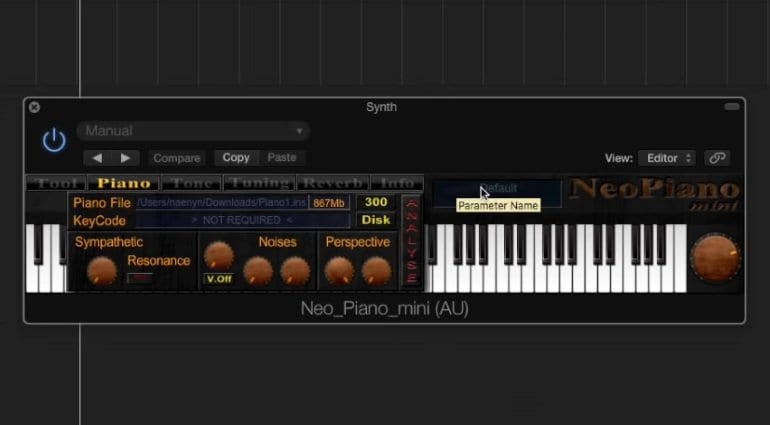Toggle the Disk button
Viewport: 770px width, 425px height.
tap(376, 220)
